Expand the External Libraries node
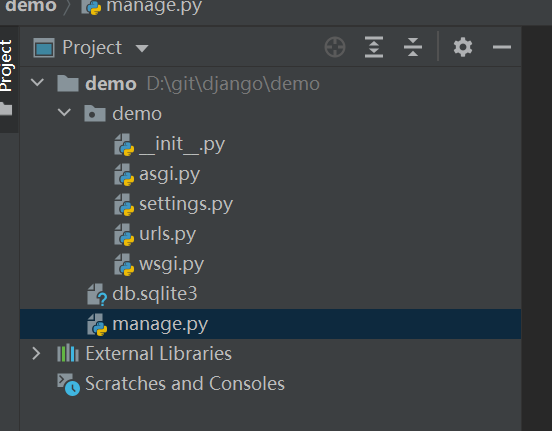 (36, 353)
